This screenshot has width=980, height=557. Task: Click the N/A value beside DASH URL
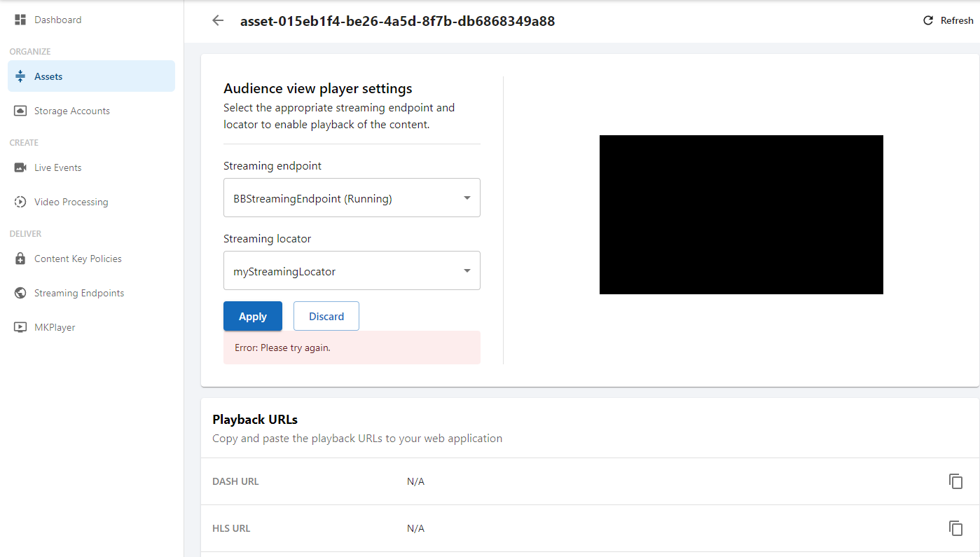[415, 481]
